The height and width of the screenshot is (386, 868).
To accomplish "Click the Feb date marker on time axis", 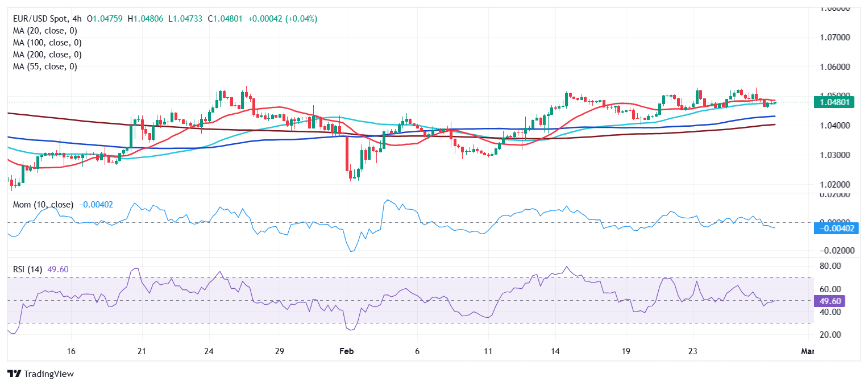I will click(346, 352).
